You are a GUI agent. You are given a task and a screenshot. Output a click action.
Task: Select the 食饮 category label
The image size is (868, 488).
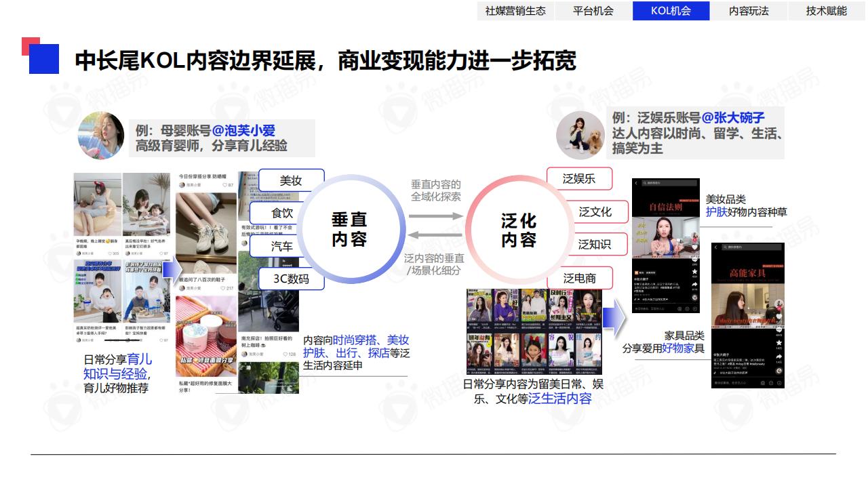(x=282, y=213)
